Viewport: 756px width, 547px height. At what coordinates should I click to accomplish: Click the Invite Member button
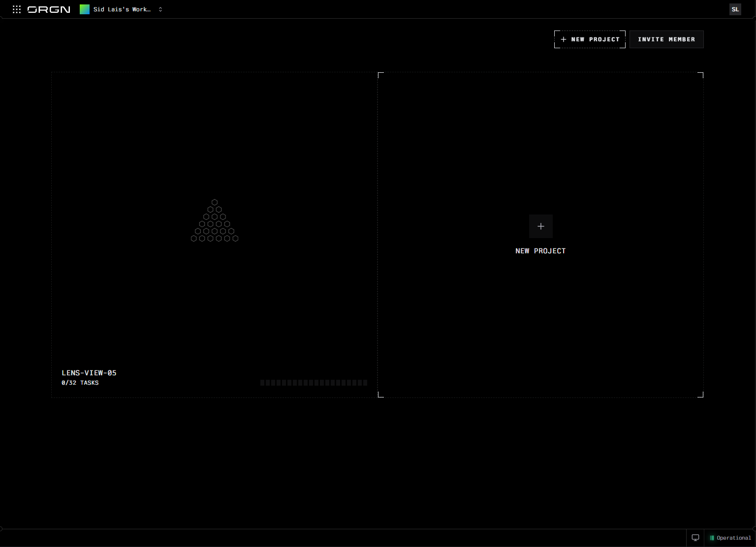[666, 39]
